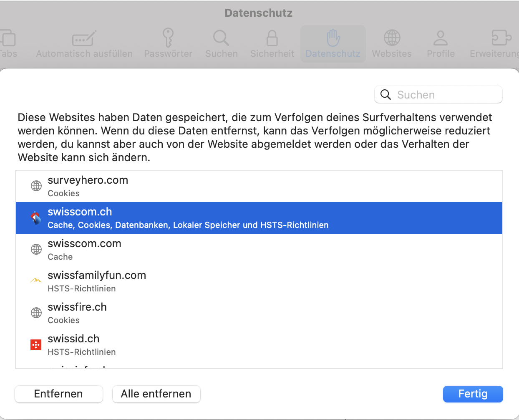Remove selected site with Entfernen button

59,394
